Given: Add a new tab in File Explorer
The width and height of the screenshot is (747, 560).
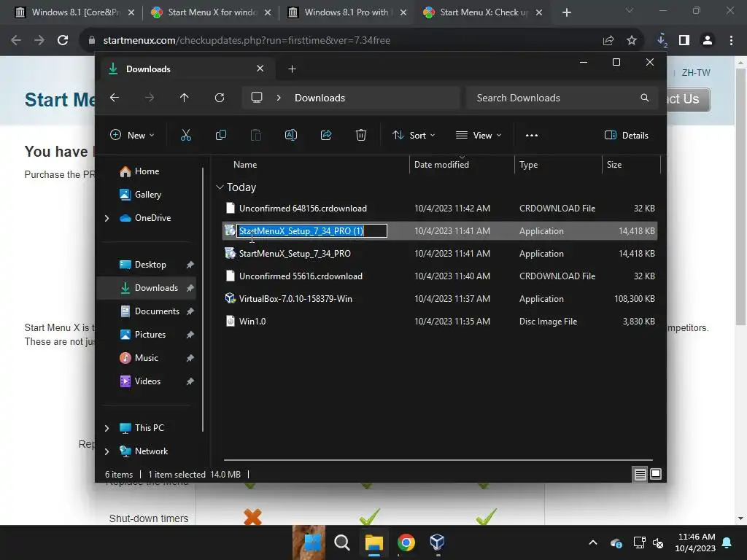Looking at the screenshot, I should pyautogui.click(x=292, y=69).
